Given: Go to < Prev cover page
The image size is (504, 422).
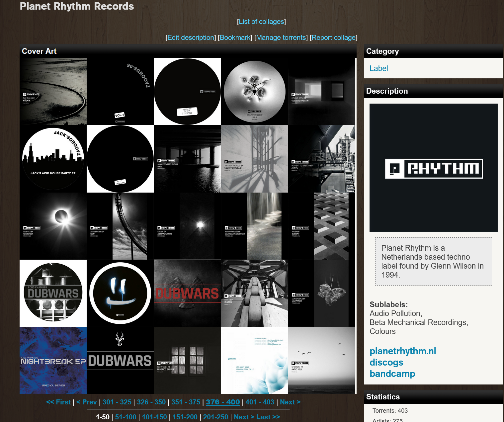Looking at the screenshot, I should 87,402.
